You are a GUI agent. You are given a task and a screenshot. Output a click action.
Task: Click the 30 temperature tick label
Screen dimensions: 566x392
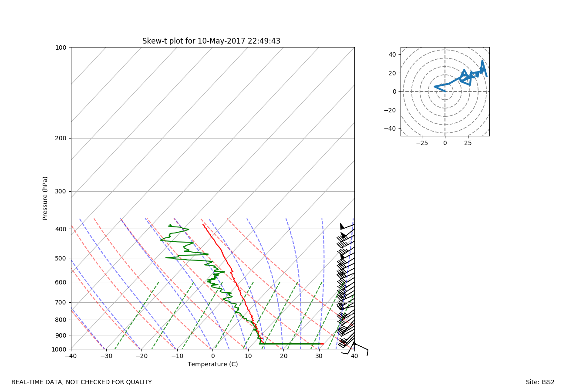(x=319, y=356)
